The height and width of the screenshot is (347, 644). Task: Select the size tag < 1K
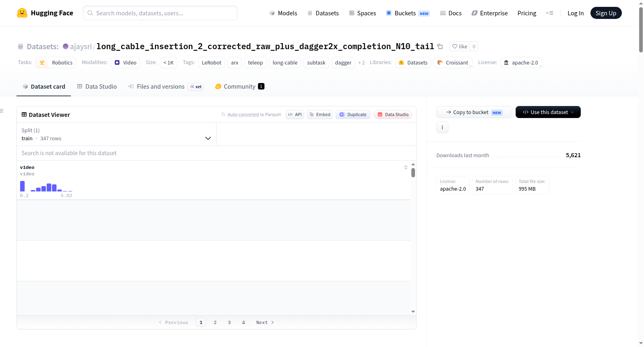pos(168,62)
